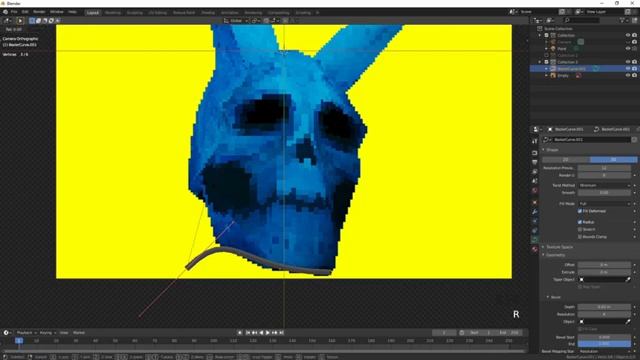This screenshot has height=360, width=640.
Task: Switch to the Layout workspace tab
Action: (x=93, y=12)
